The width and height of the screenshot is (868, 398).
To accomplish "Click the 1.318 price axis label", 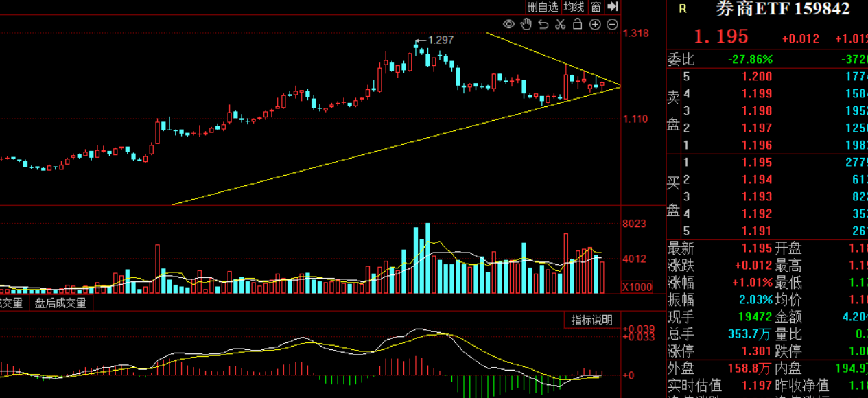I will coord(636,33).
